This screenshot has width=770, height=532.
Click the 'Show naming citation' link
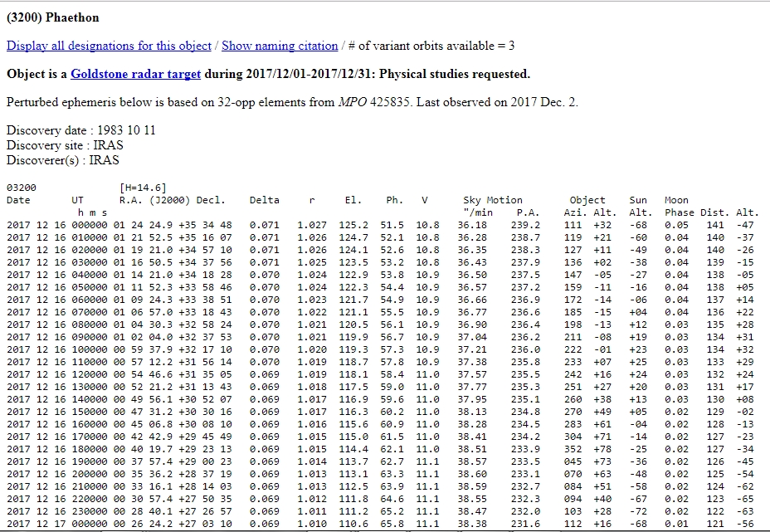(280, 46)
